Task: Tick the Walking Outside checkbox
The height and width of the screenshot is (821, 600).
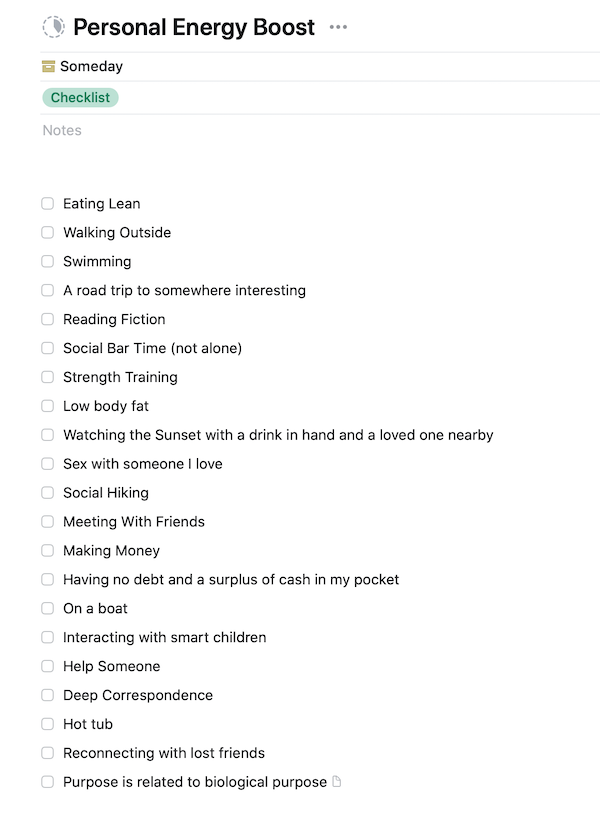Action: pos(48,233)
